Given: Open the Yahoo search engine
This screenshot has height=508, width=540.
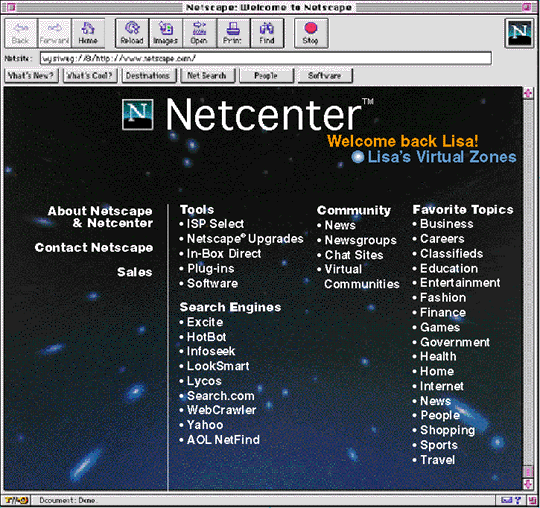Looking at the screenshot, I should click(205, 425).
